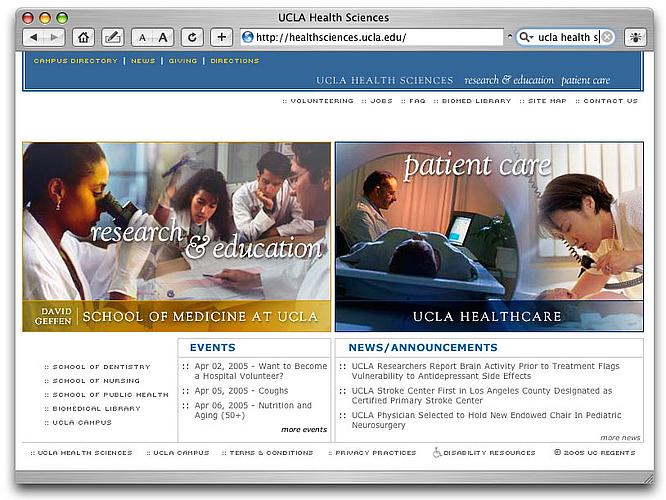The image size is (666, 500).
Task: Open the home page button
Action: [83, 37]
